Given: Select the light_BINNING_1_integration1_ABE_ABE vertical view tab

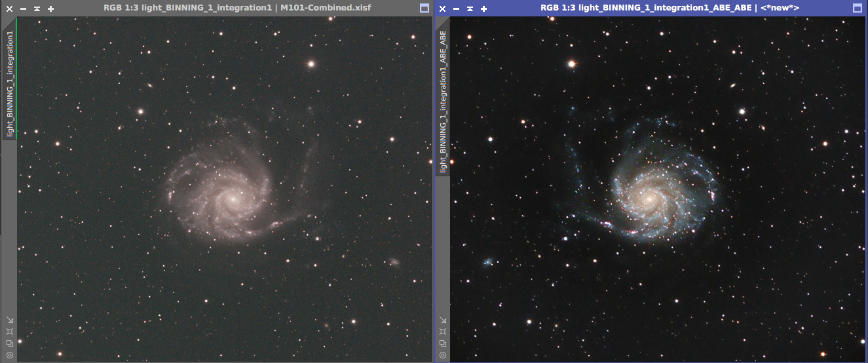Looking at the screenshot, I should pos(443,102).
